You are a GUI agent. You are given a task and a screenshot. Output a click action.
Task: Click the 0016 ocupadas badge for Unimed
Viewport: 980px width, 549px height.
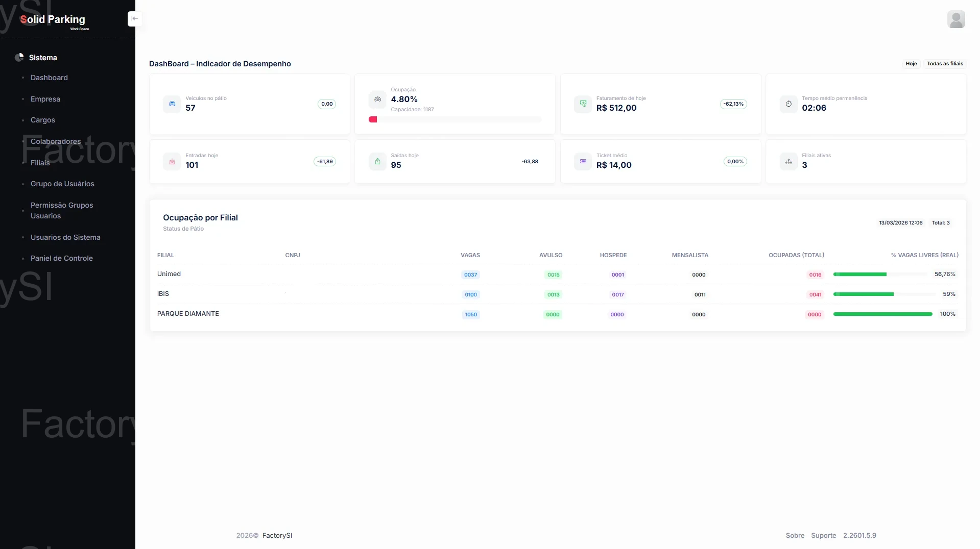(x=815, y=274)
